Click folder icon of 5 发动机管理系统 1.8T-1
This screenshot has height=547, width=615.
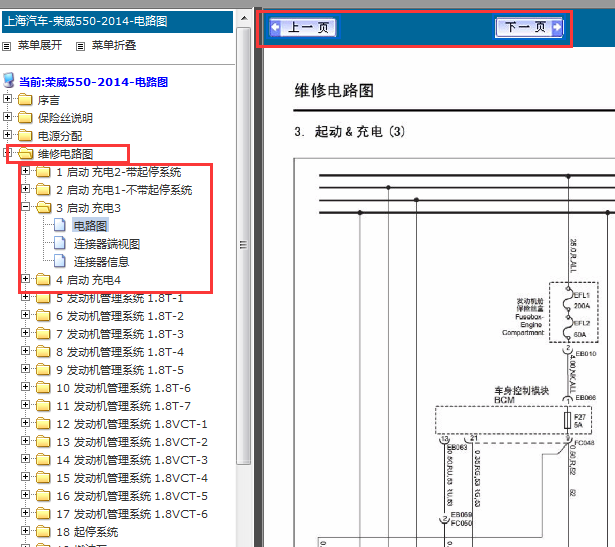coord(43,298)
